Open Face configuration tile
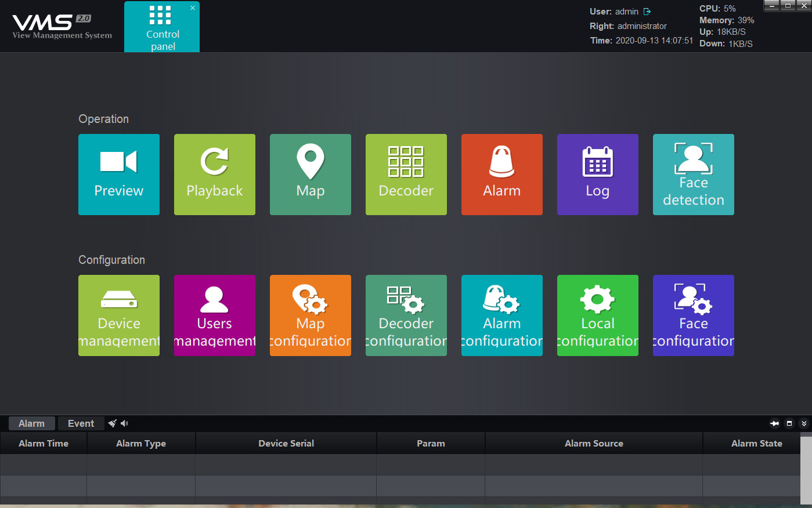The image size is (812, 508). coord(694,315)
